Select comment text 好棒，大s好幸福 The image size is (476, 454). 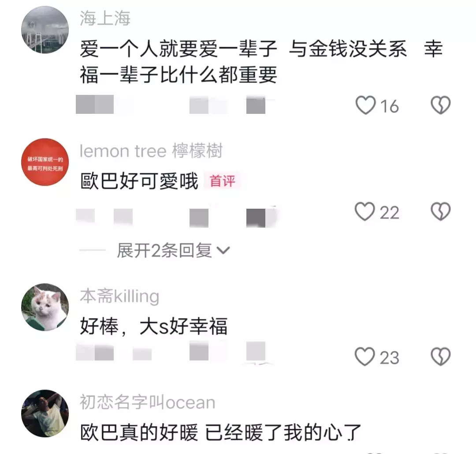click(154, 326)
